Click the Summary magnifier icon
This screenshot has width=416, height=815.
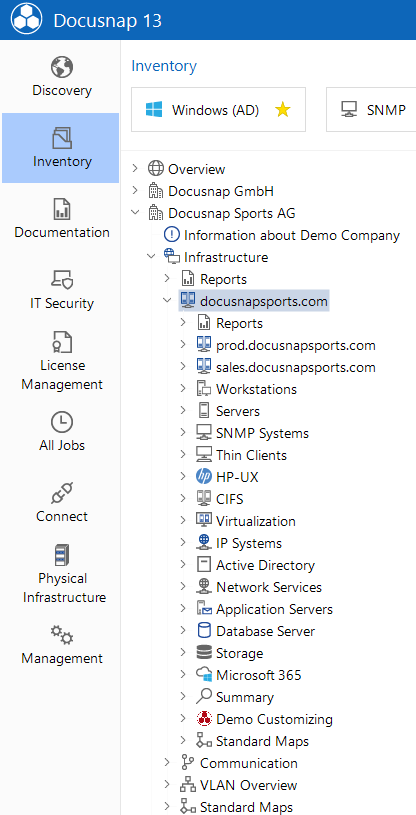pyautogui.click(x=204, y=696)
